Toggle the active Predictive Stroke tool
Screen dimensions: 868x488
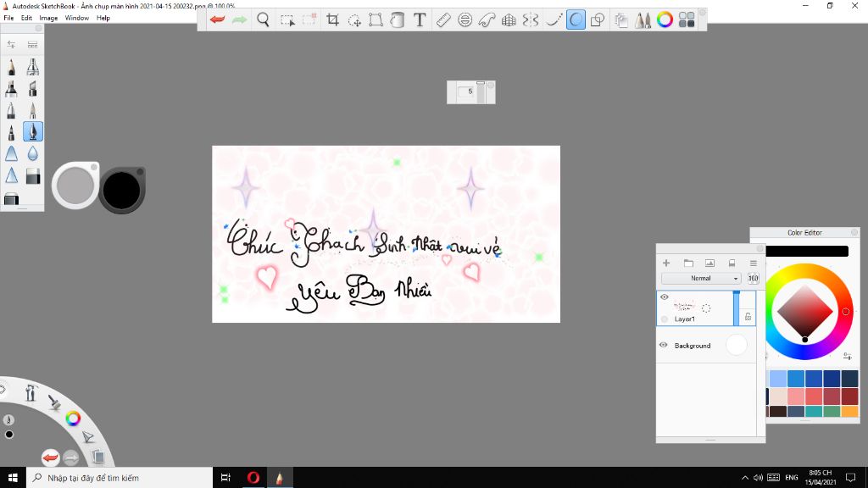pyautogui.click(x=576, y=20)
